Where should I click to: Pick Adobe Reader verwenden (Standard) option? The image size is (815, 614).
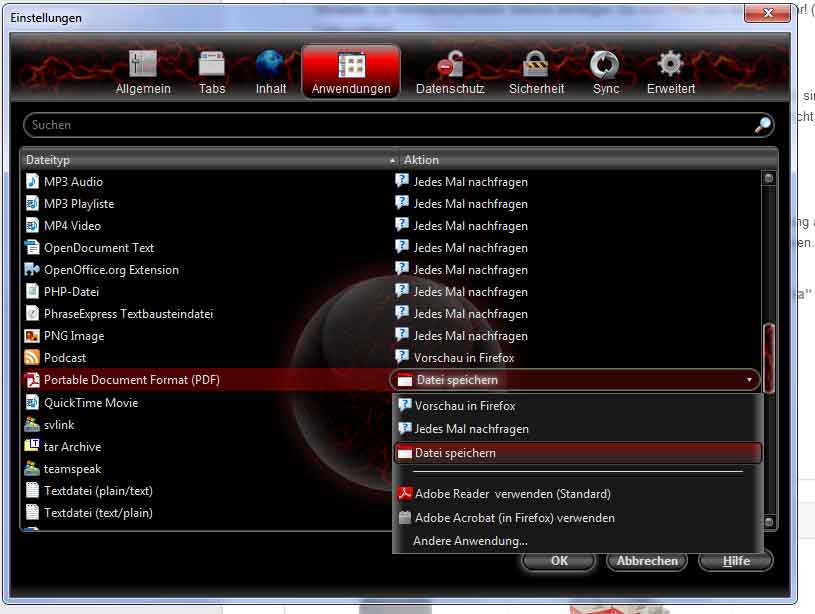click(x=512, y=494)
